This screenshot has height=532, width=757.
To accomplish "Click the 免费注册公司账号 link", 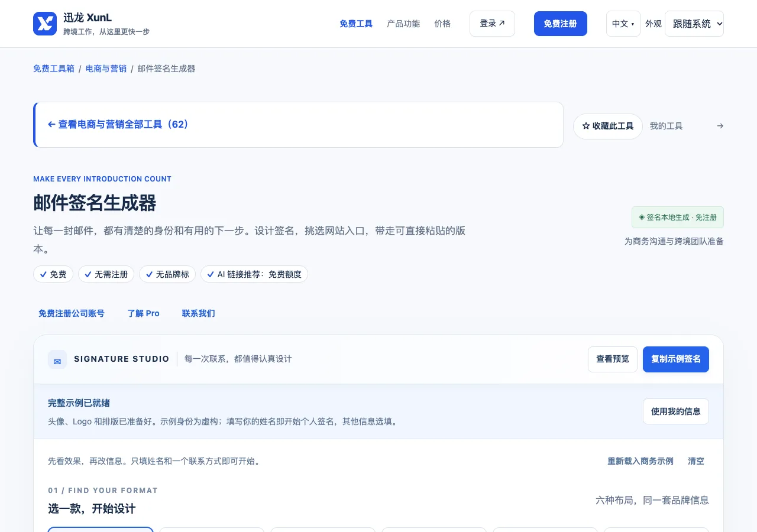I will 72,313.
